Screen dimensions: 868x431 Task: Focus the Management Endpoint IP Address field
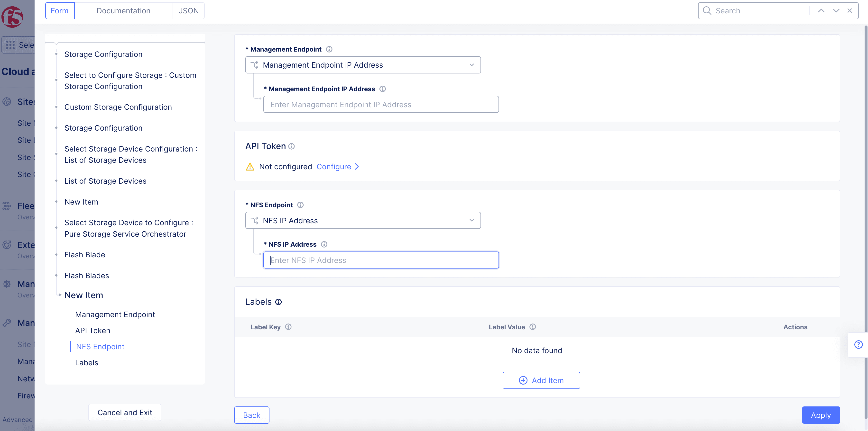pos(381,105)
